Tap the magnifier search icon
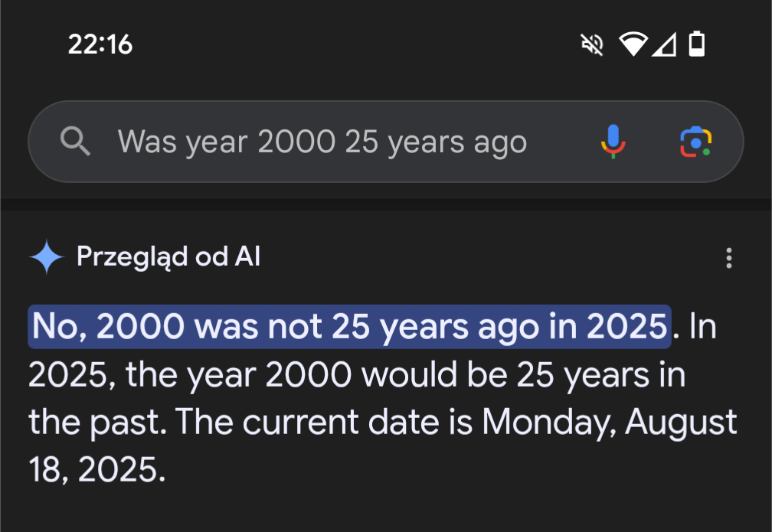Viewport: 772px width, 532px height. tap(75, 142)
